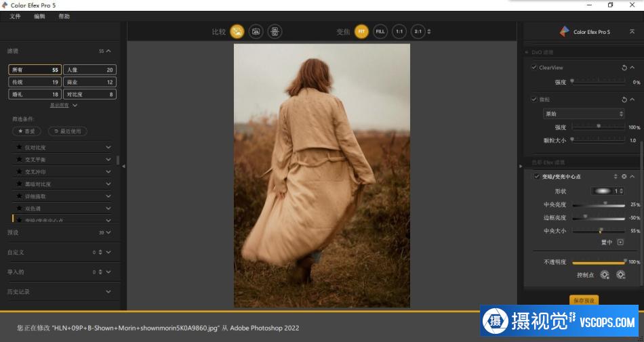644x342 pixels.
Task: Favorite the 详细提取 filter star
Action: (19, 196)
